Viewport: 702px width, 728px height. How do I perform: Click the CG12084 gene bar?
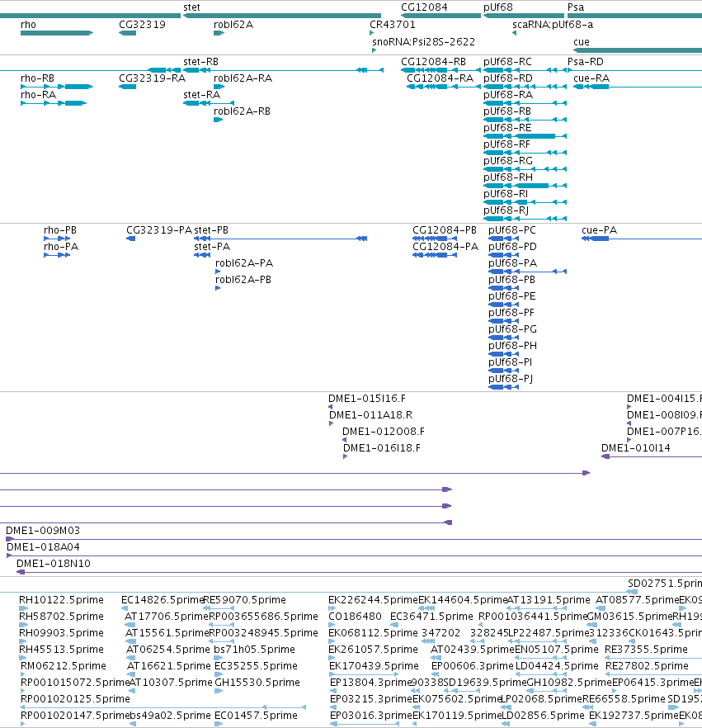(x=441, y=16)
